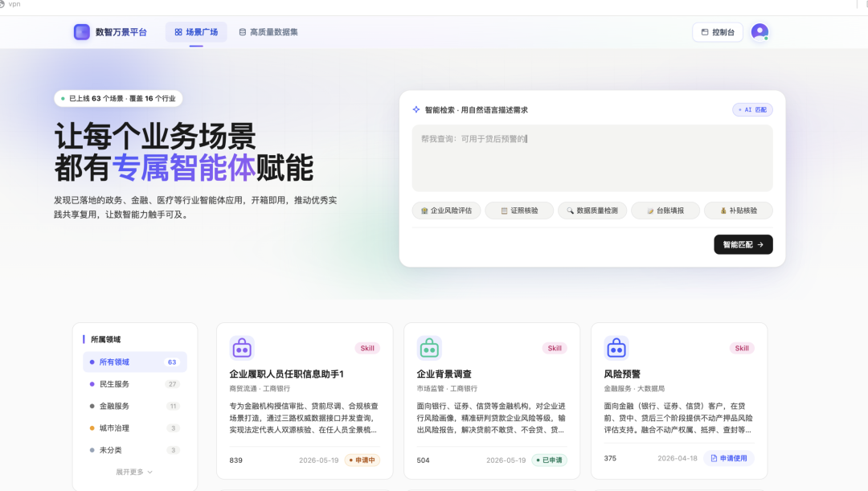
Task: Filter by 城市治理 domain
Action: click(x=135, y=428)
